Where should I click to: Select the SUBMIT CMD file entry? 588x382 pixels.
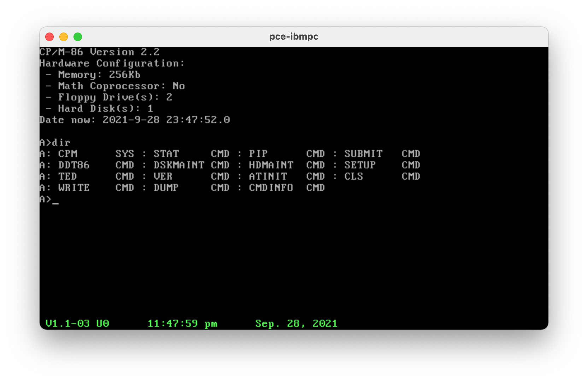click(x=363, y=154)
